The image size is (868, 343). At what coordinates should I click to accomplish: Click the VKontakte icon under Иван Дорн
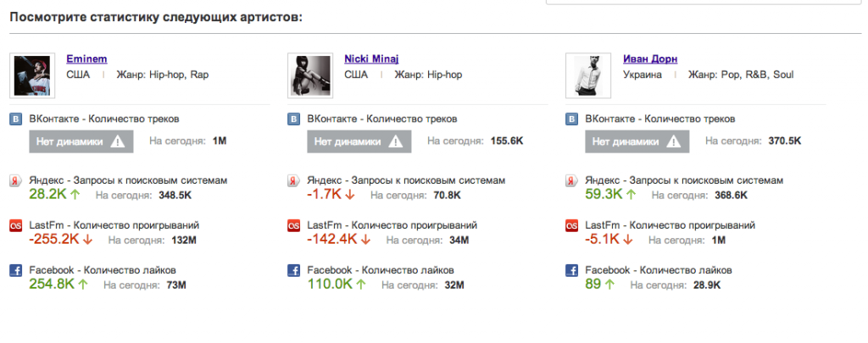pyautogui.click(x=572, y=119)
